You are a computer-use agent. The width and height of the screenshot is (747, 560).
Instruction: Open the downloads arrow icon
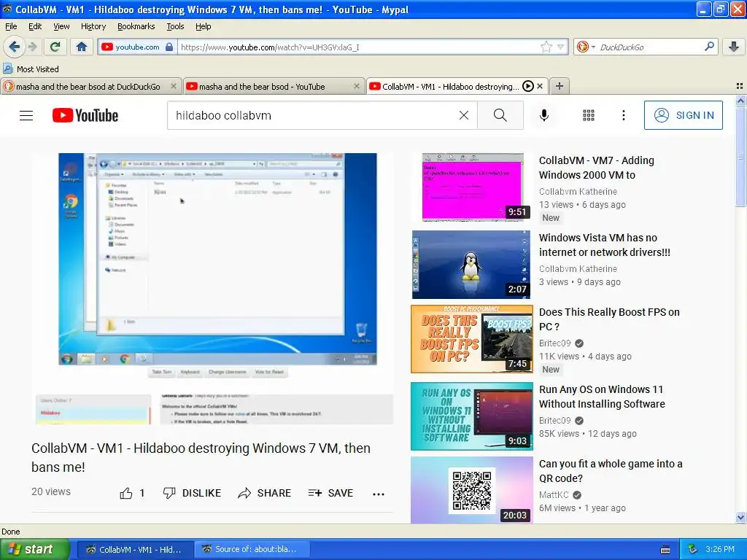[x=734, y=47]
